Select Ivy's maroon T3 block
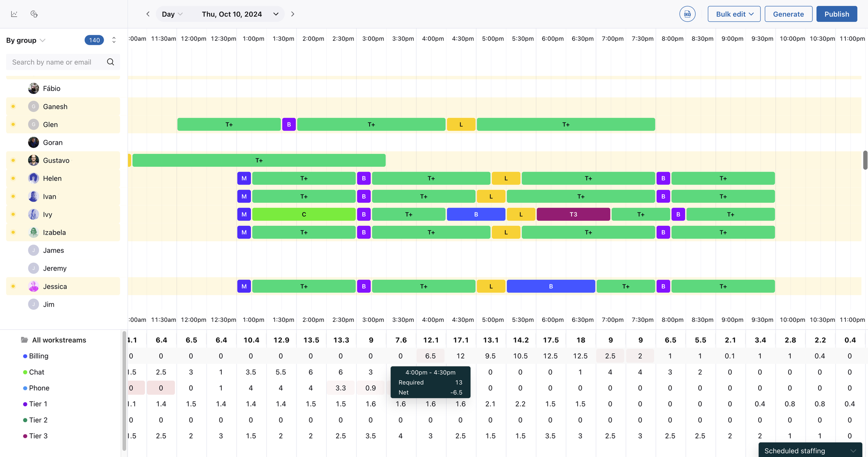 click(573, 214)
